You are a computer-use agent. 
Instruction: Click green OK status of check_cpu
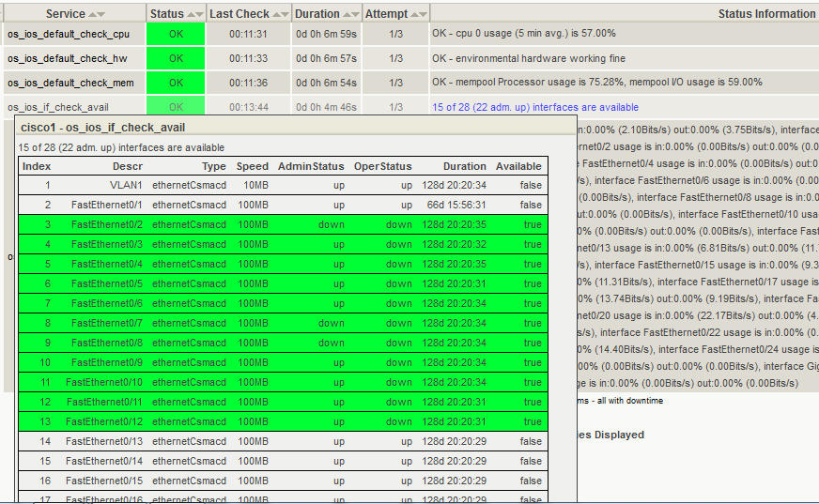click(176, 34)
